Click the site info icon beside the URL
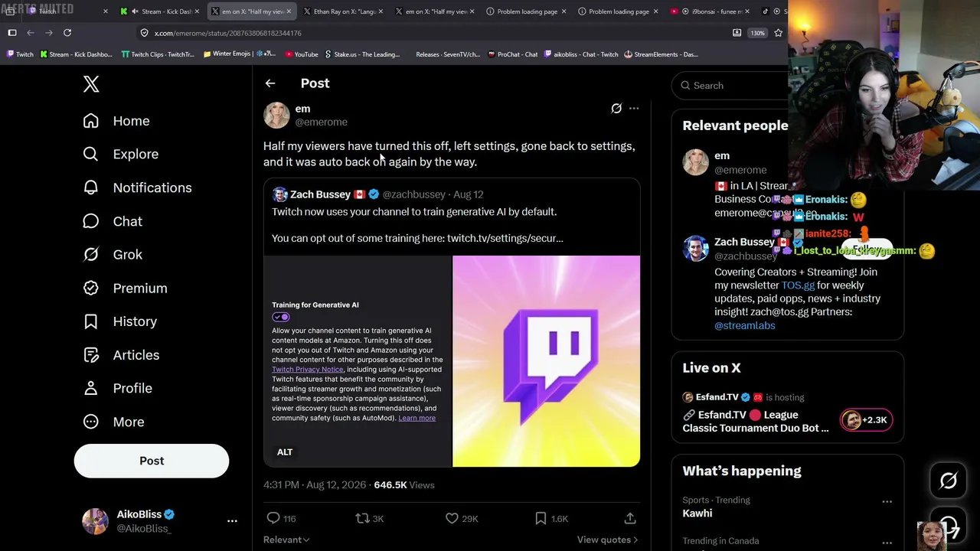Screen dimensions: 980x551 coord(144,33)
